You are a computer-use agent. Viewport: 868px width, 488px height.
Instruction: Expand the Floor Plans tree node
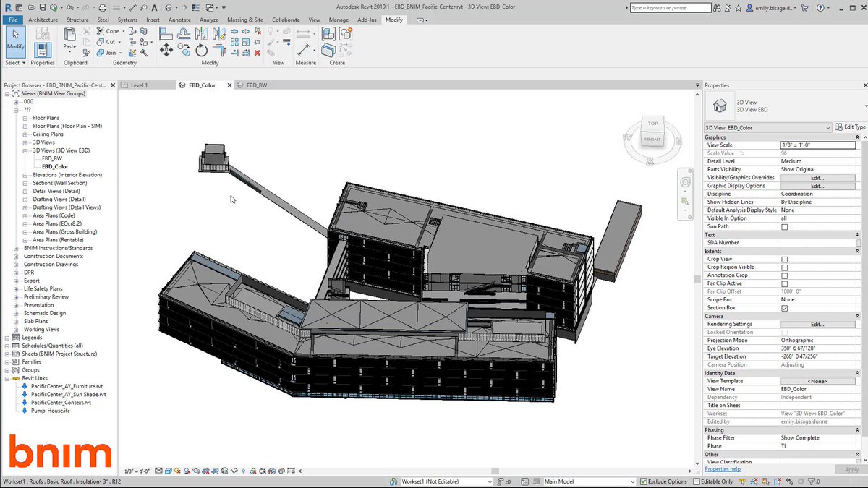pos(25,118)
